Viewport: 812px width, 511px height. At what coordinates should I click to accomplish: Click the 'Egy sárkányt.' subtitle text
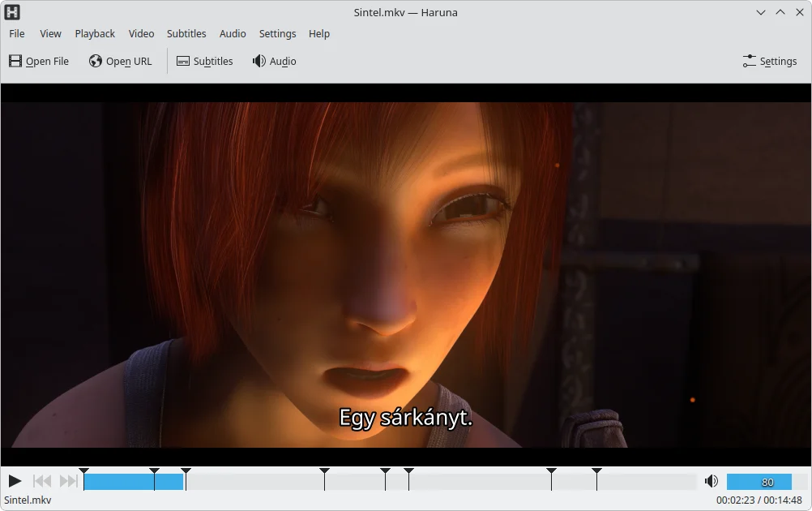(x=405, y=418)
